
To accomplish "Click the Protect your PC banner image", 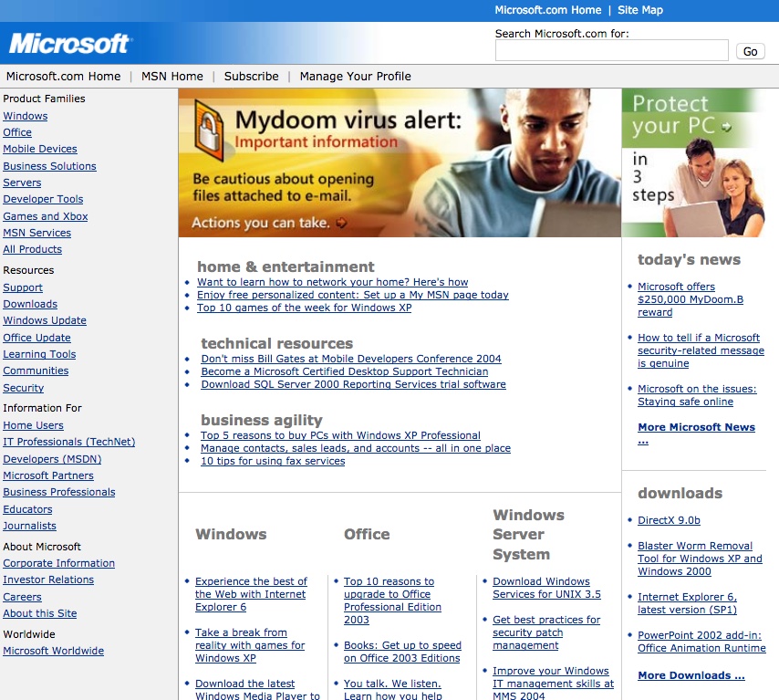I will [x=693, y=162].
